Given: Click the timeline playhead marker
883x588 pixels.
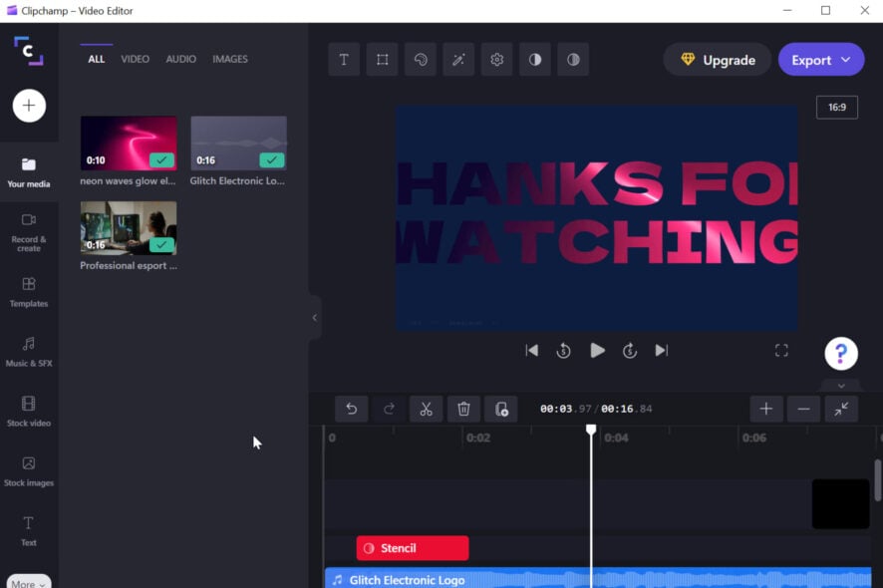Looking at the screenshot, I should (591, 430).
